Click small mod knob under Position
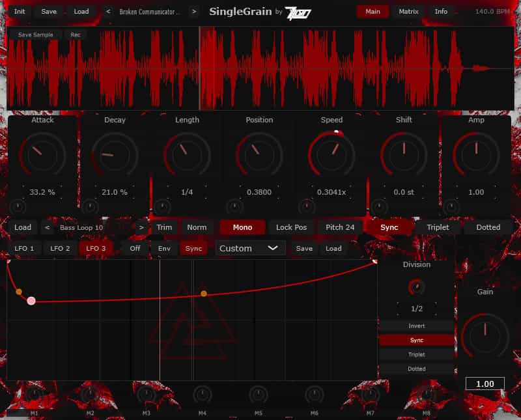The width and height of the screenshot is (521, 420). (234, 206)
